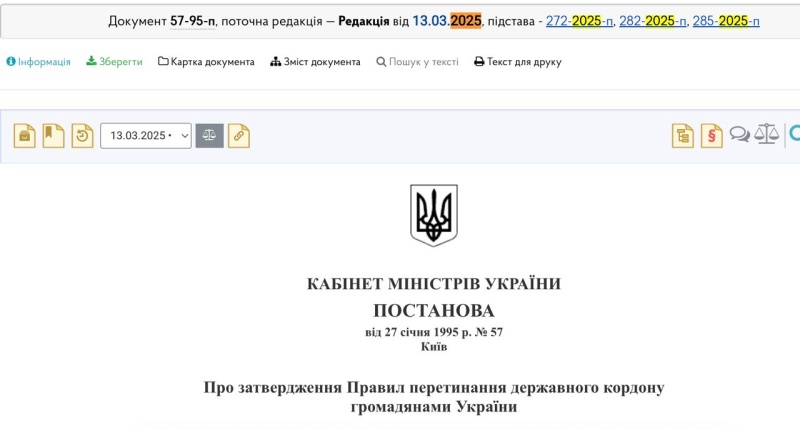Follow the 272-2025-п link

click(x=579, y=21)
